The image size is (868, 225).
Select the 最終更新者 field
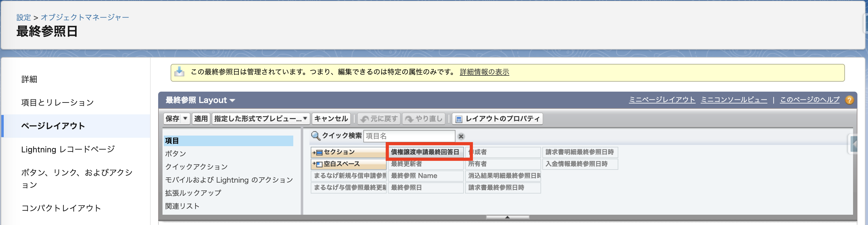[426, 164]
